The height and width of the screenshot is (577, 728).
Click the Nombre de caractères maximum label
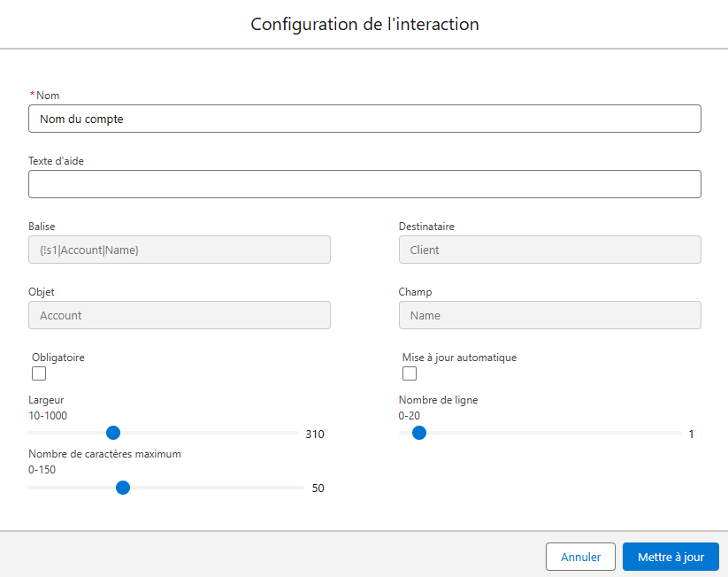point(104,453)
